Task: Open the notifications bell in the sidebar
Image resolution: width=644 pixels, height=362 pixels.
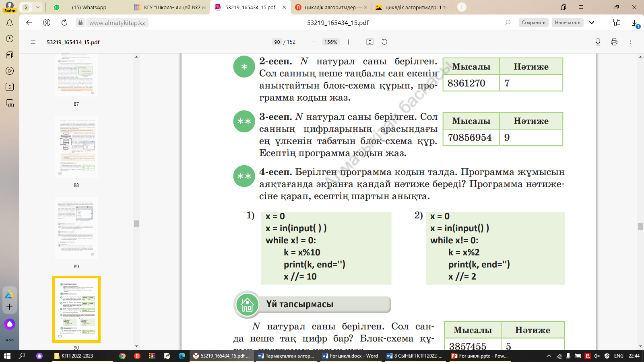Action: [x=10, y=23]
